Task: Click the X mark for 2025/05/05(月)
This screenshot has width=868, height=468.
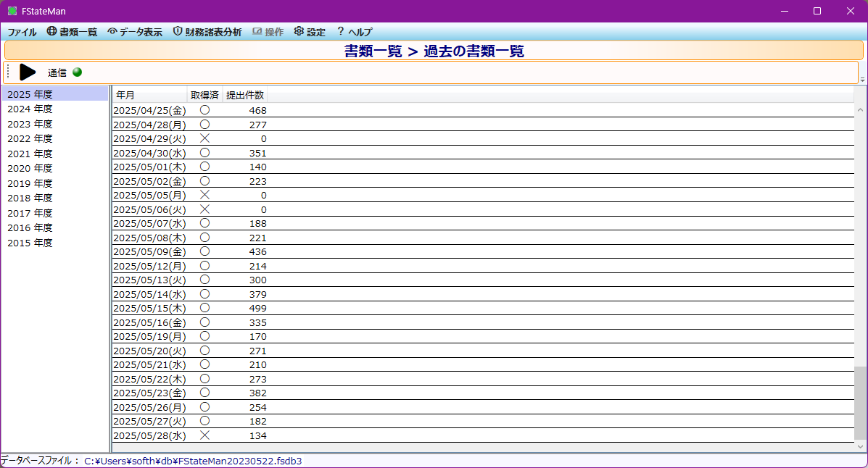Action: point(204,195)
